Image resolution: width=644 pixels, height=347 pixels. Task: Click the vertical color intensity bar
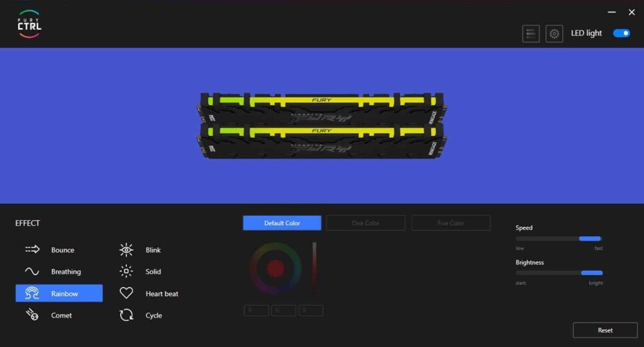point(314,268)
